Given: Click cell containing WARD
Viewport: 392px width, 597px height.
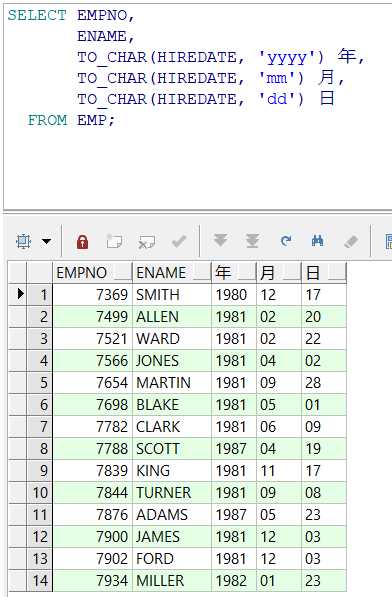Looking at the screenshot, I should click(172, 339).
